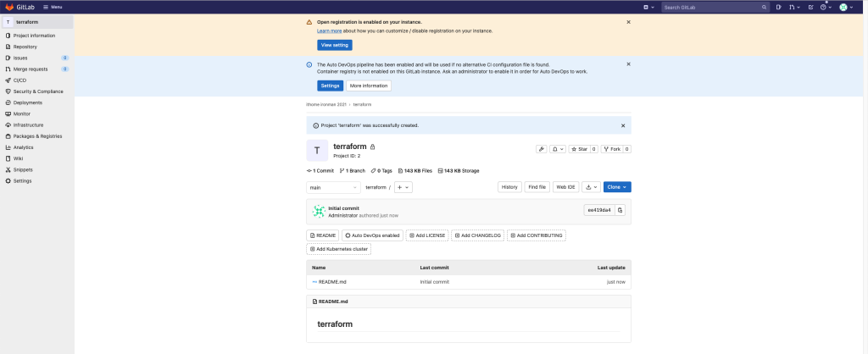Open CI/CD in sidebar
The width and height of the screenshot is (868, 354).
[20, 80]
